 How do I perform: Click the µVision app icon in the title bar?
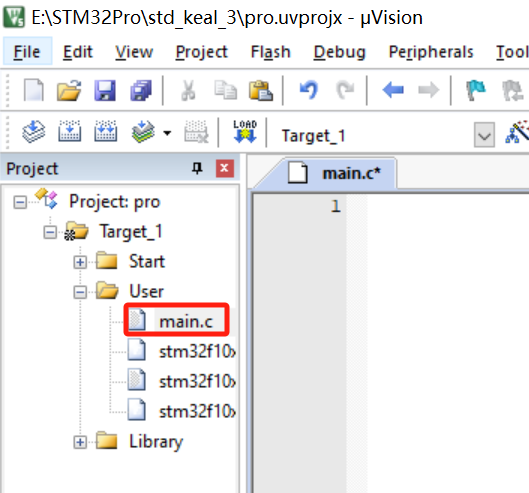(14, 17)
